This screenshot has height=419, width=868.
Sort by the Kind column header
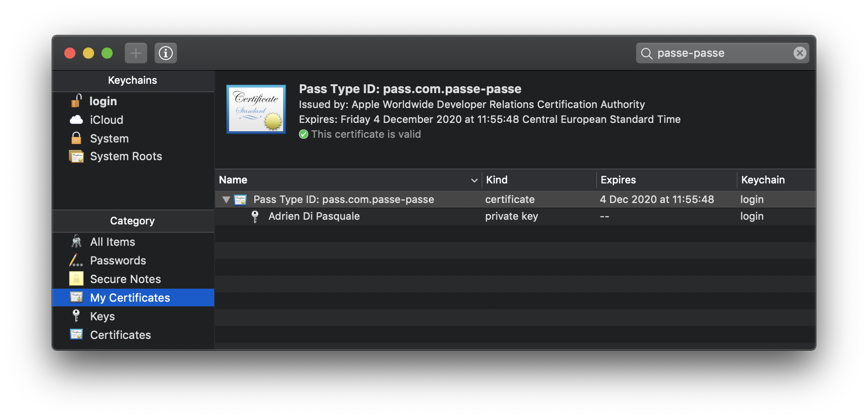[539, 180]
